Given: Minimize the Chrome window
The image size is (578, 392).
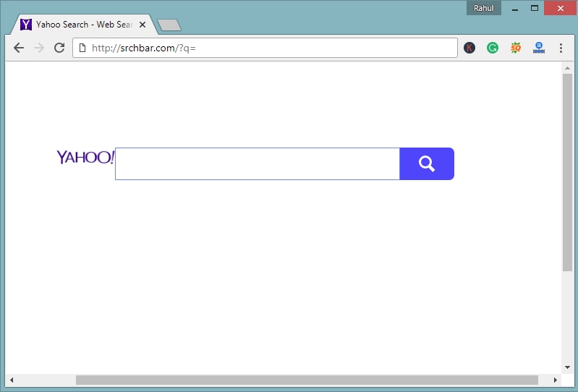Looking at the screenshot, I should pos(515,8).
